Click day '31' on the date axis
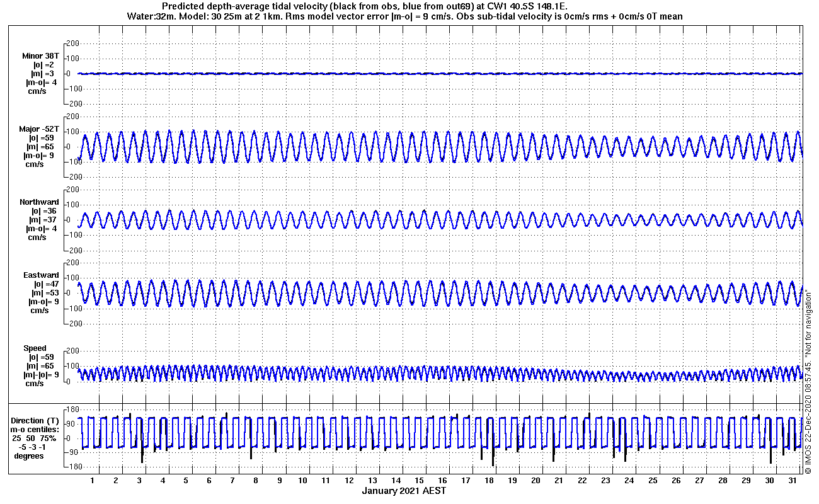 point(793,480)
